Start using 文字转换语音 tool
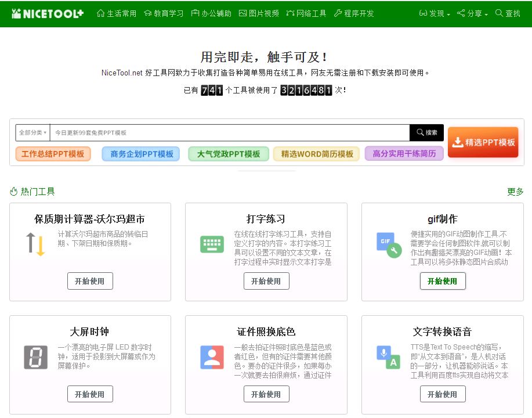The width and height of the screenshot is (532, 418). 443,394
